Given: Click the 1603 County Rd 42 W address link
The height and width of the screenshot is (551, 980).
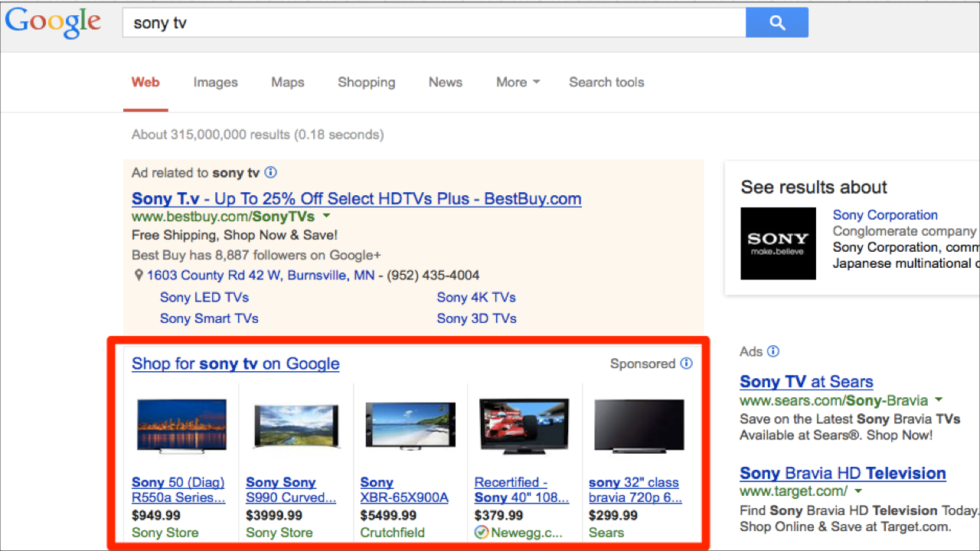Looking at the screenshot, I should click(x=260, y=275).
